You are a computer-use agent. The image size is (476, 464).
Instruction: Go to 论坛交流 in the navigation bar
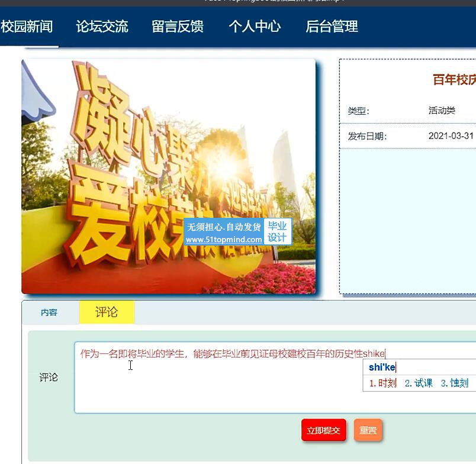(102, 27)
